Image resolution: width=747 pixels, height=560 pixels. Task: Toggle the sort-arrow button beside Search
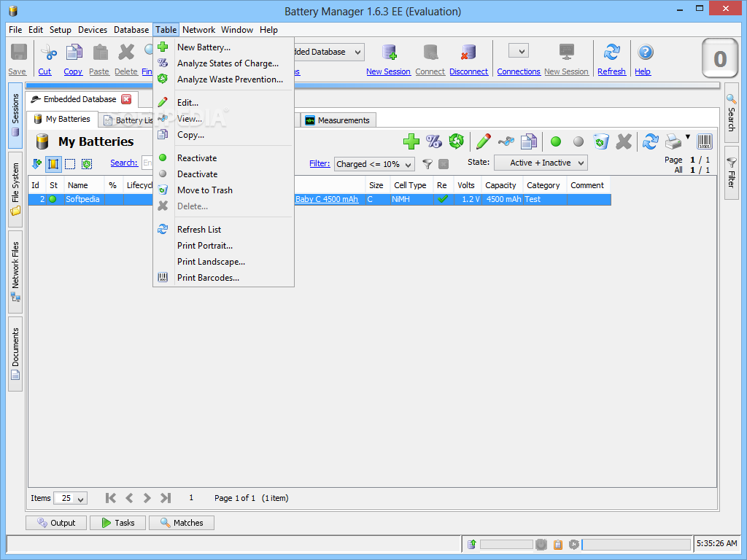click(36, 164)
